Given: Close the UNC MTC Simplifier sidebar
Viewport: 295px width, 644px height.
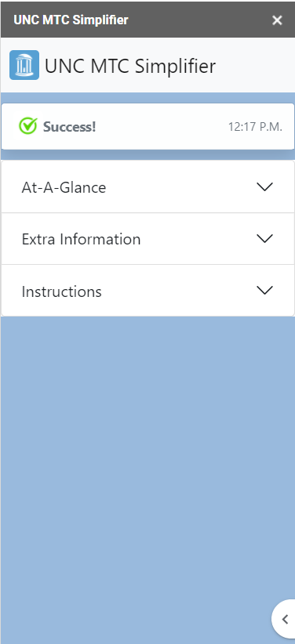Looking at the screenshot, I should tap(277, 20).
